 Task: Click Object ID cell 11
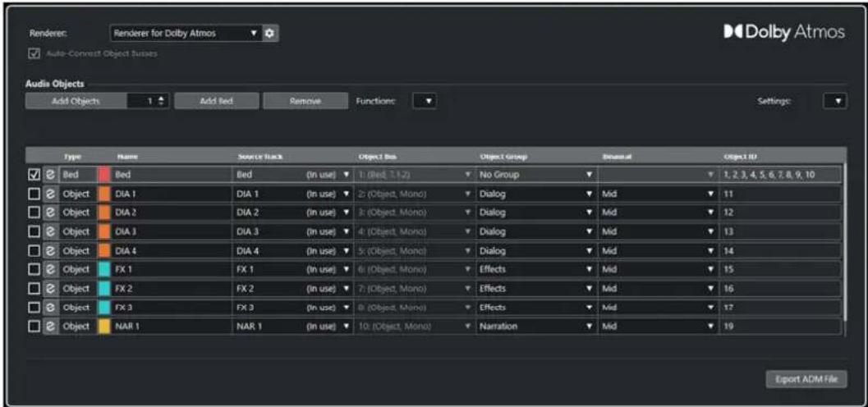pos(780,194)
